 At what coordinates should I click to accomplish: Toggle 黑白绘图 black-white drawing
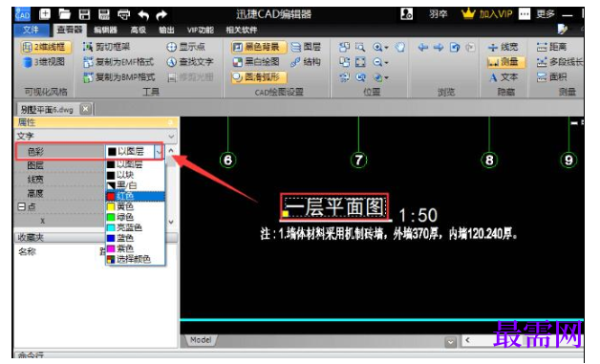point(256,62)
